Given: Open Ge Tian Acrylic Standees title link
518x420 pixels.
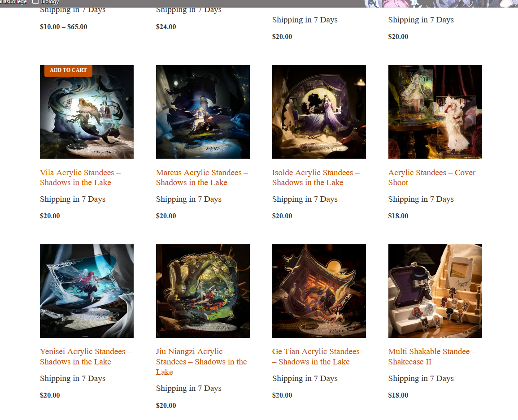Looking at the screenshot, I should (316, 357).
